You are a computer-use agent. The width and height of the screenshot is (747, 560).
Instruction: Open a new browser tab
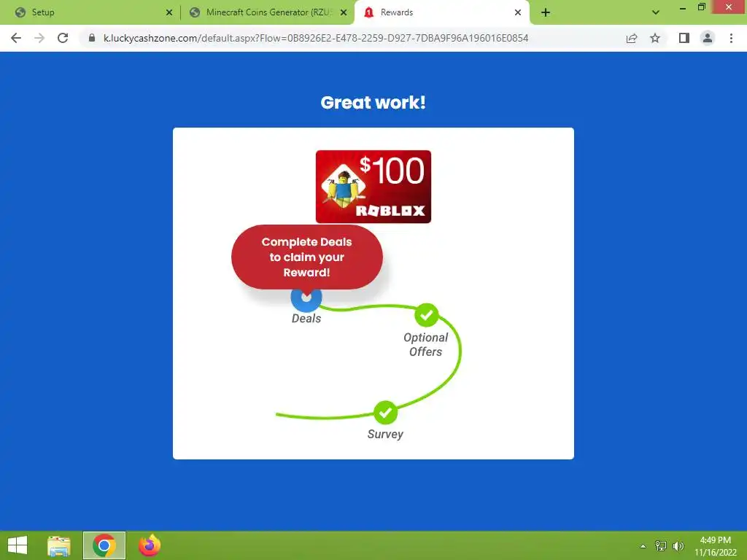[x=546, y=12]
